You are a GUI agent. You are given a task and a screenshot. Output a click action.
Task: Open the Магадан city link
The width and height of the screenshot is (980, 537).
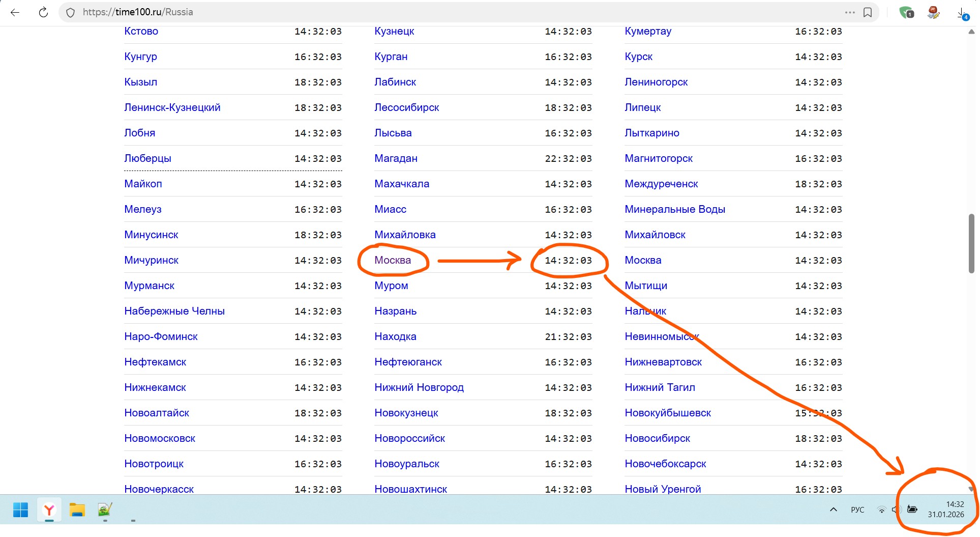click(396, 158)
